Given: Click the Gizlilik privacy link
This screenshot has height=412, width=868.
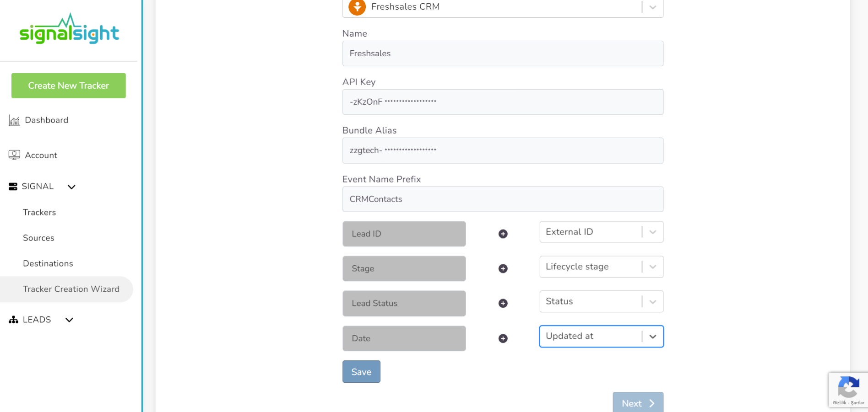Looking at the screenshot, I should 840,403.
